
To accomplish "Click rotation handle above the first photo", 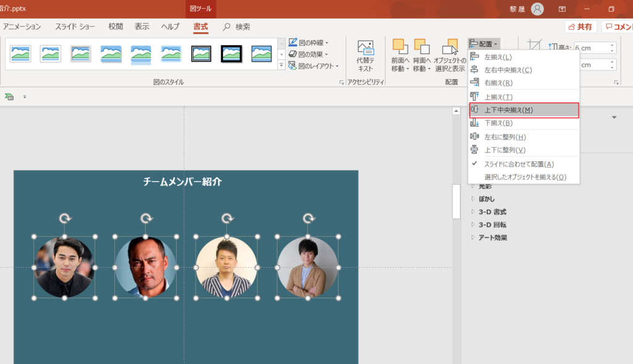I will click(x=65, y=218).
